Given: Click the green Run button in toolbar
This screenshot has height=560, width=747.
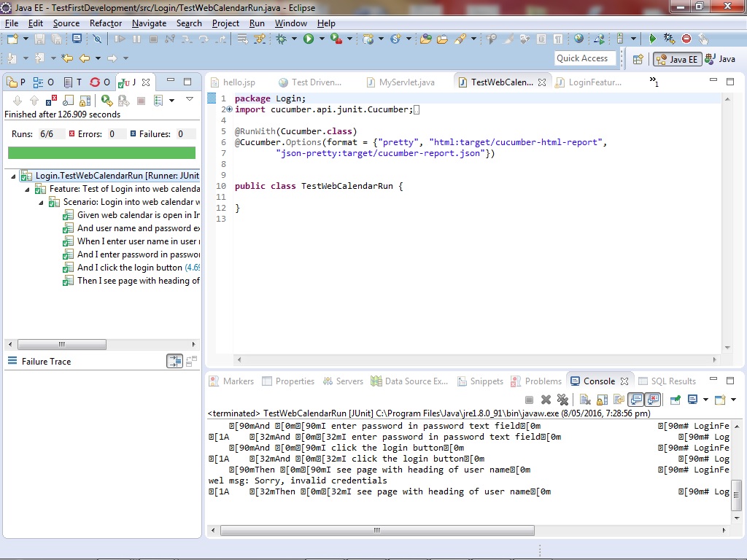Looking at the screenshot, I should [309, 39].
